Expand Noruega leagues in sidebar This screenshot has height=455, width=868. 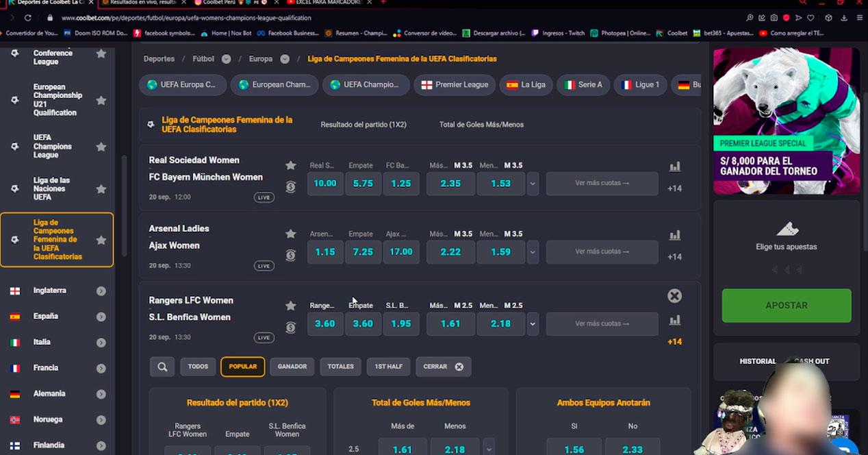[x=101, y=419]
